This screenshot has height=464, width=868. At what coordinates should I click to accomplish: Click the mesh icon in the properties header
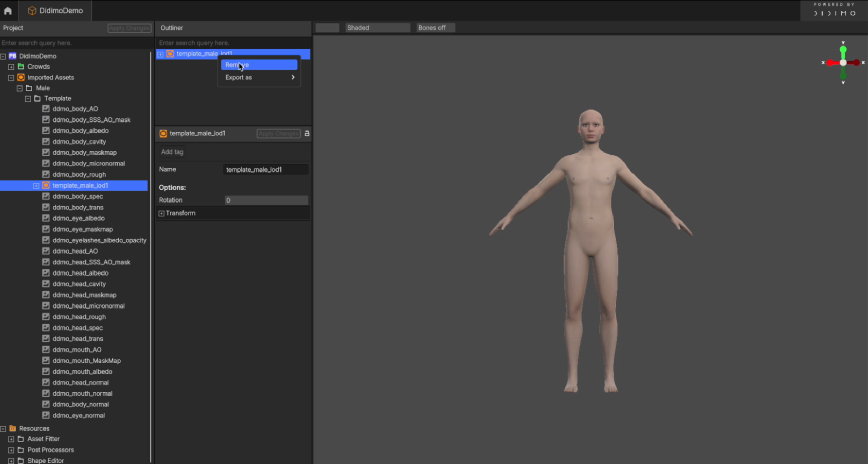pyautogui.click(x=163, y=134)
